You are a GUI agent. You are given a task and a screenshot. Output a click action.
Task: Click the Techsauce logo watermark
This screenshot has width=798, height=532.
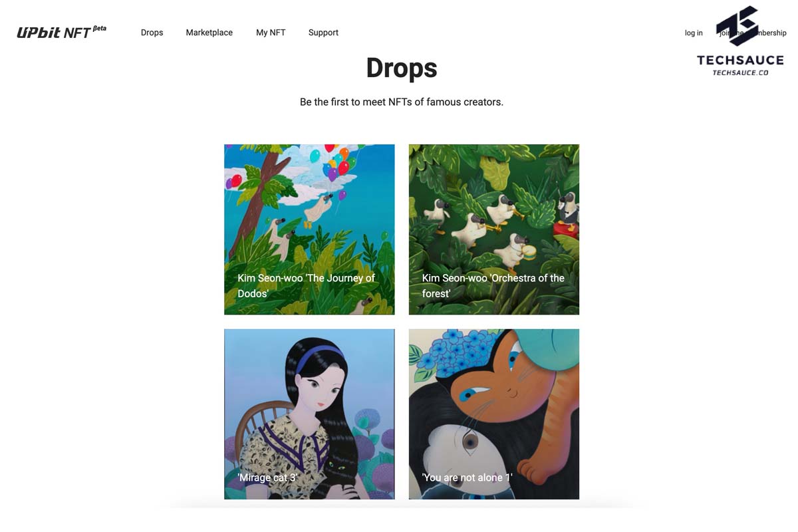(740, 41)
